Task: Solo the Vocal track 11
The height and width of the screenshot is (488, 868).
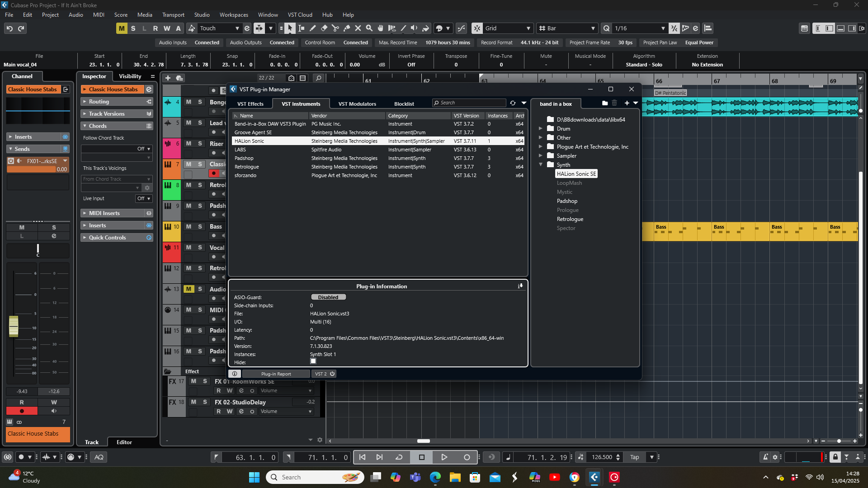Action: 200,248
